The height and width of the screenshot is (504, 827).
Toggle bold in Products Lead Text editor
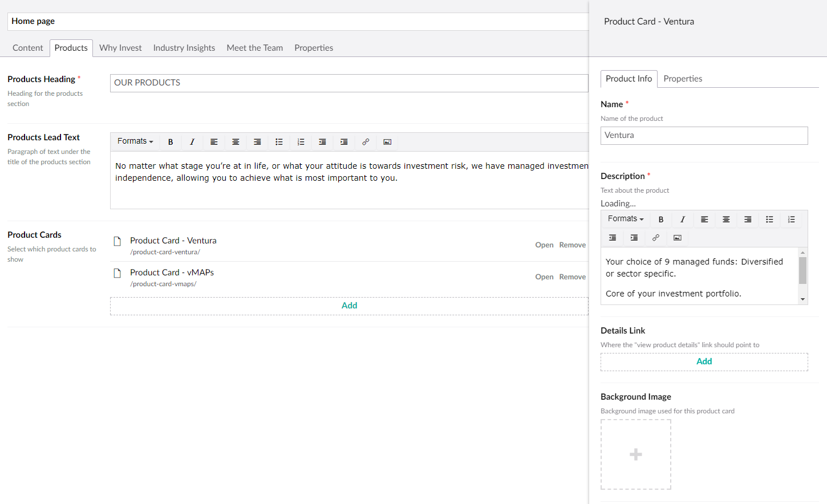(171, 142)
